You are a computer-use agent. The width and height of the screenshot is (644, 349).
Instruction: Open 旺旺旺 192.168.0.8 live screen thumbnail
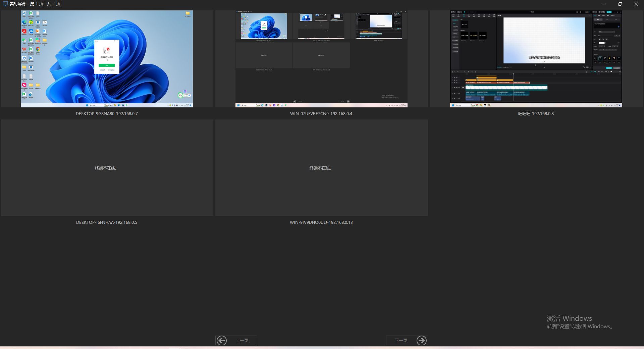536,59
